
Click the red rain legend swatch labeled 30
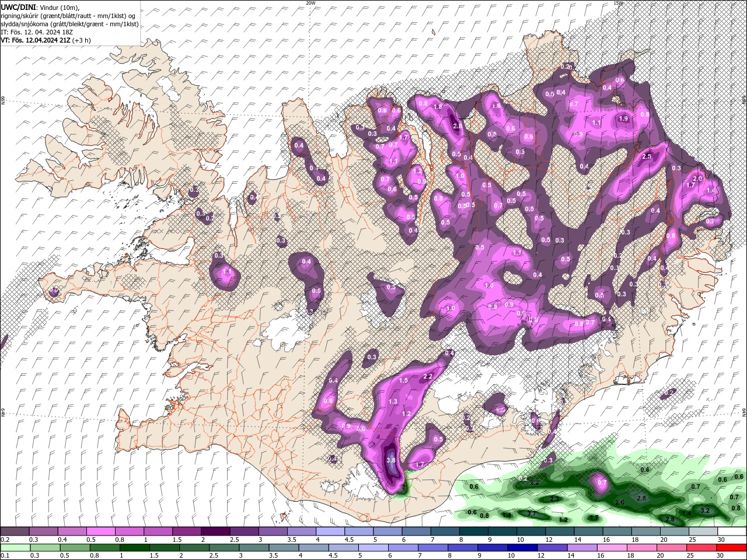732,547
